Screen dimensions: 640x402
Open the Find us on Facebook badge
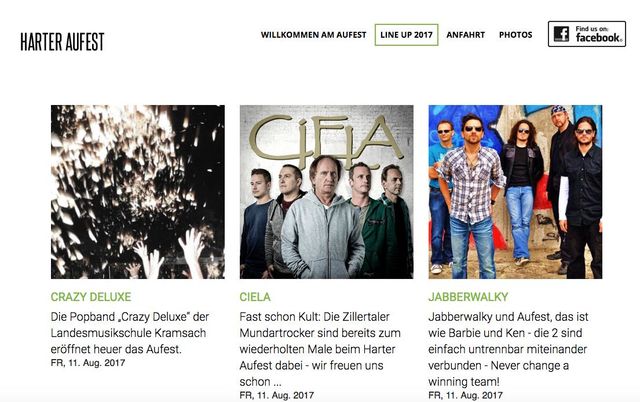coord(587,34)
